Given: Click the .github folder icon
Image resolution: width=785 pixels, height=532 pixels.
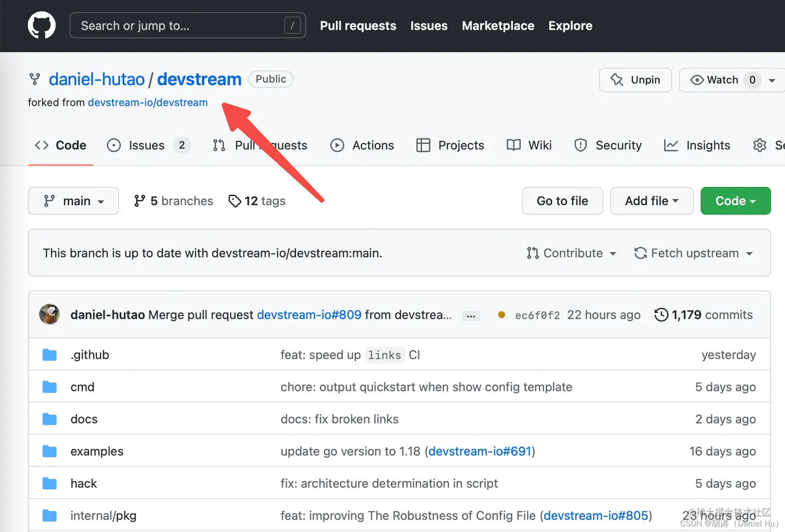Looking at the screenshot, I should [x=49, y=354].
